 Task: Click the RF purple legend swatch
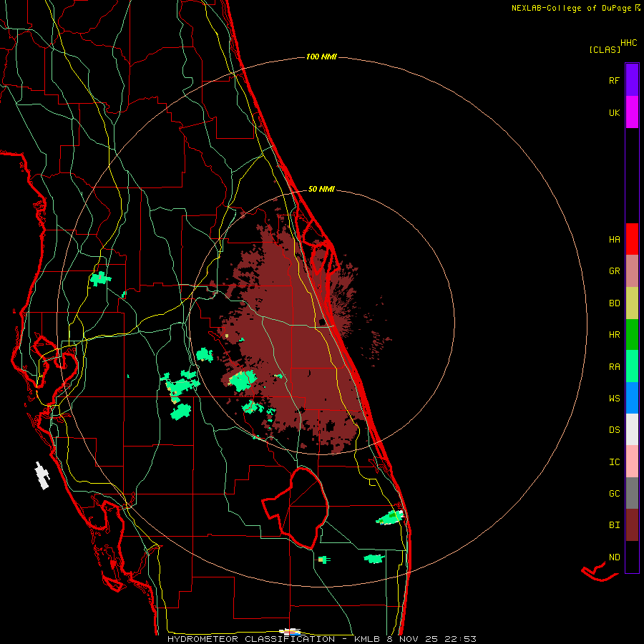coord(632,79)
